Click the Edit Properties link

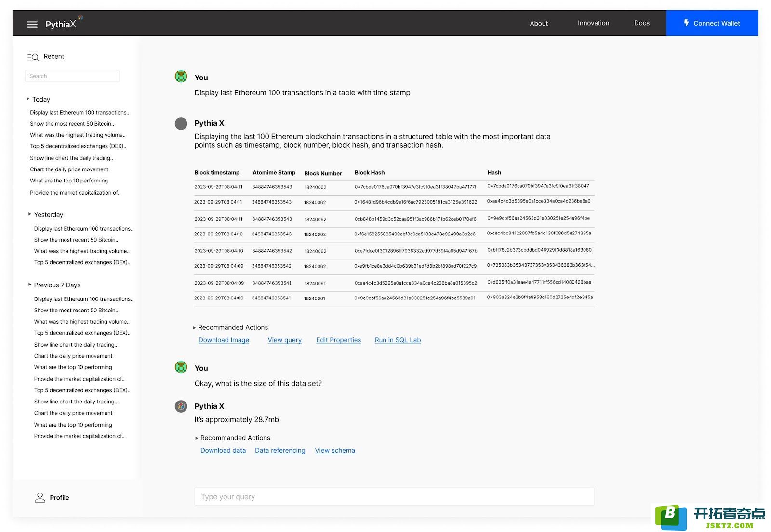[338, 340]
